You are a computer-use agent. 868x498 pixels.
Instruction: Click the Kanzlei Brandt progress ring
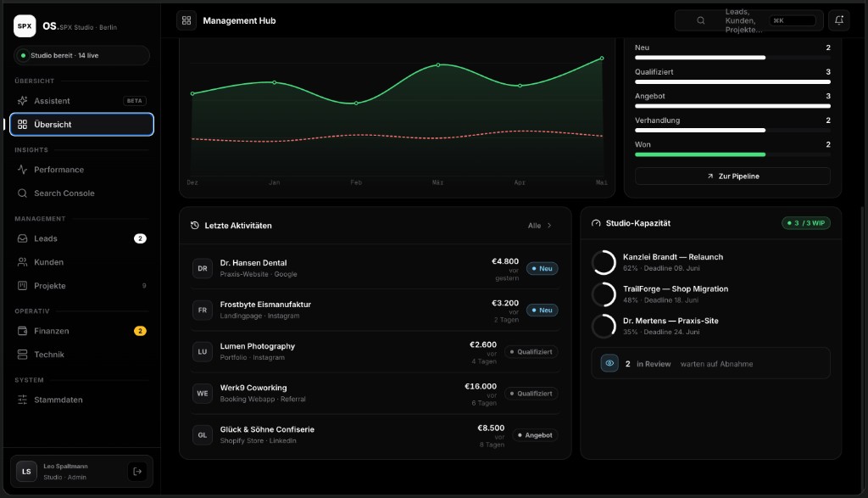[604, 262]
